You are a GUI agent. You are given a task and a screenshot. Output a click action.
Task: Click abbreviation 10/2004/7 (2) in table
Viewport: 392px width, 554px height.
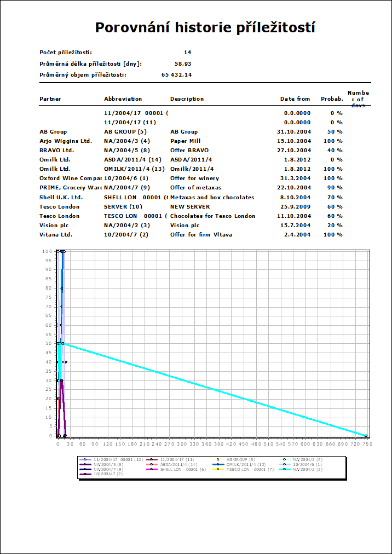(x=126, y=234)
